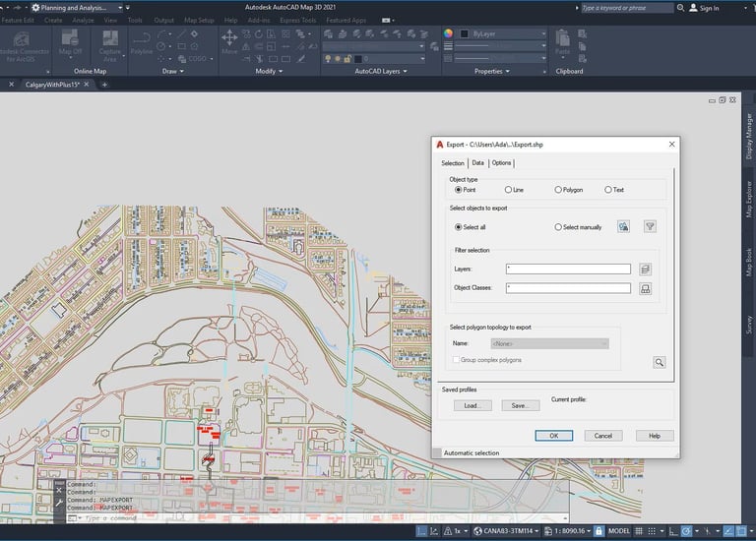This screenshot has width=756, height=541.
Task: Open the Layers picker icon
Action: 646,269
